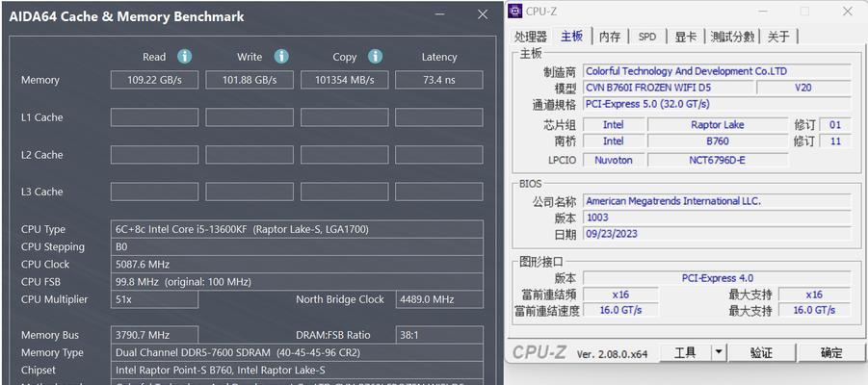Click the Memory Read value 109.22 GB/s
This screenshot has height=385, width=868.
click(x=154, y=80)
